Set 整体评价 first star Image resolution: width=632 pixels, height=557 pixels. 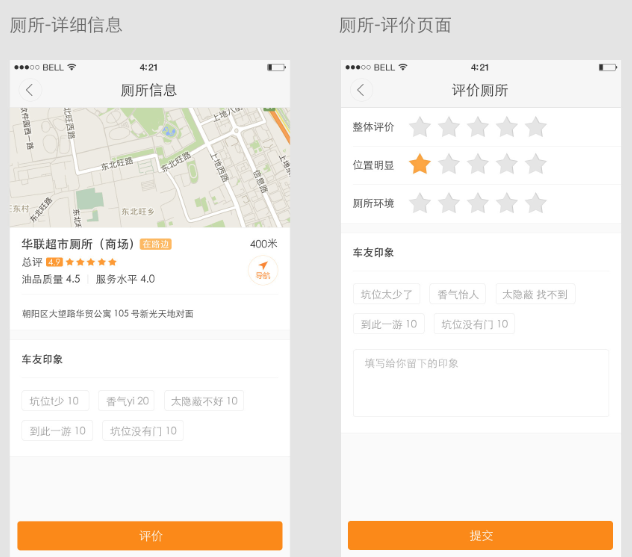[420, 127]
